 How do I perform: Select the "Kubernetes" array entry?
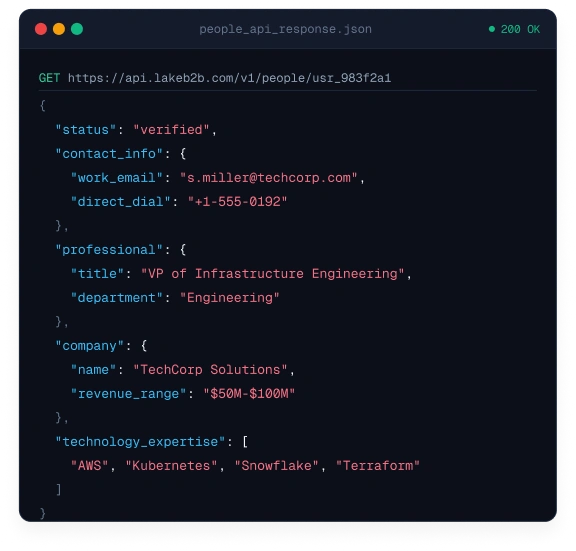(172, 466)
